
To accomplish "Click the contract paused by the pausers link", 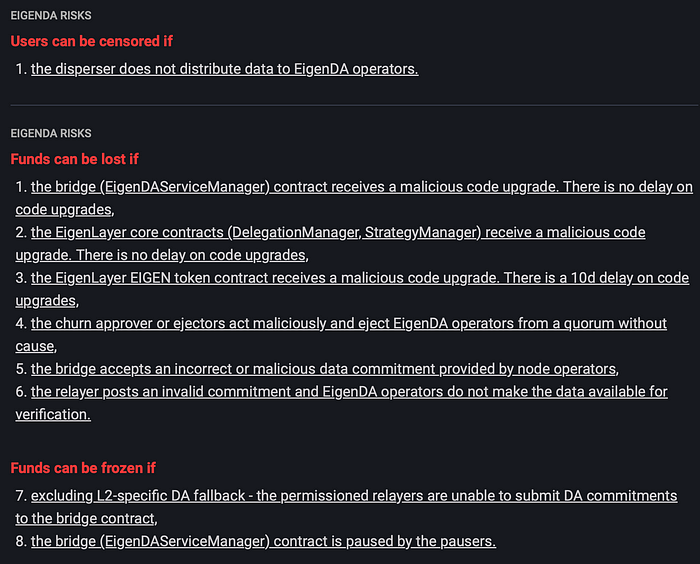I will tap(263, 541).
